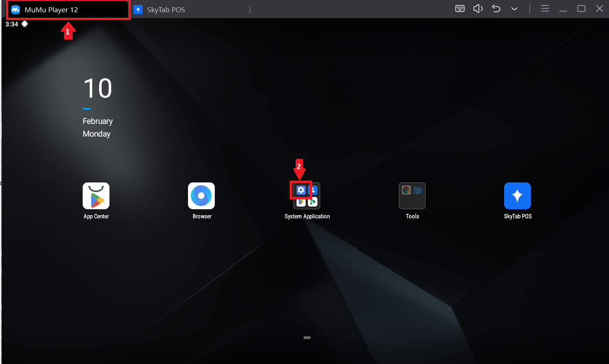This screenshot has width=609, height=364.
Task: Launch the App Center app icon
Action: [x=96, y=196]
